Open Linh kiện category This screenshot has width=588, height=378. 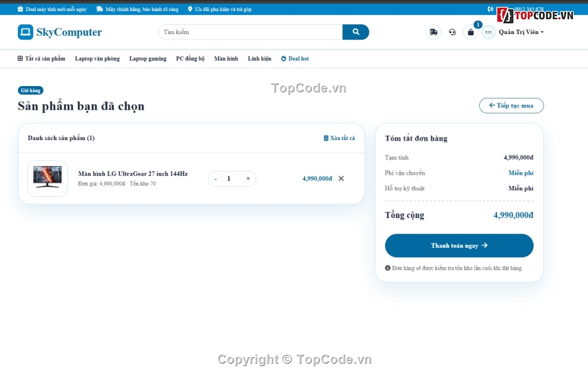click(x=259, y=58)
